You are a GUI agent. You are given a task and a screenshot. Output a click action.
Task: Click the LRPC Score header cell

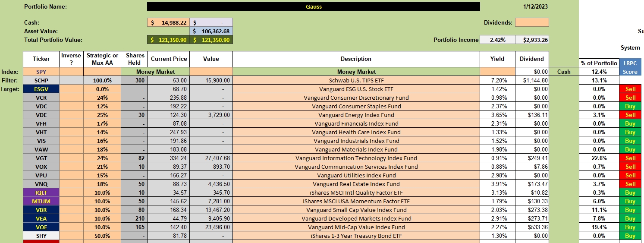pos(630,67)
